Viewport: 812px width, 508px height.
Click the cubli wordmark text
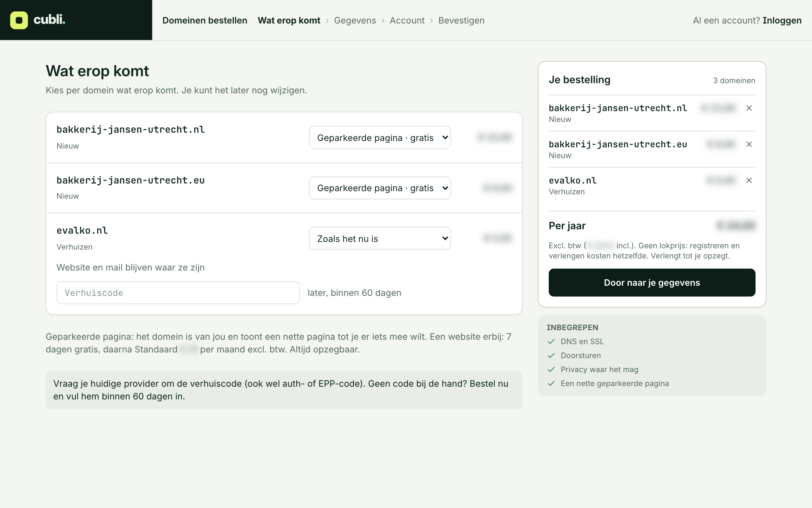pos(49,20)
